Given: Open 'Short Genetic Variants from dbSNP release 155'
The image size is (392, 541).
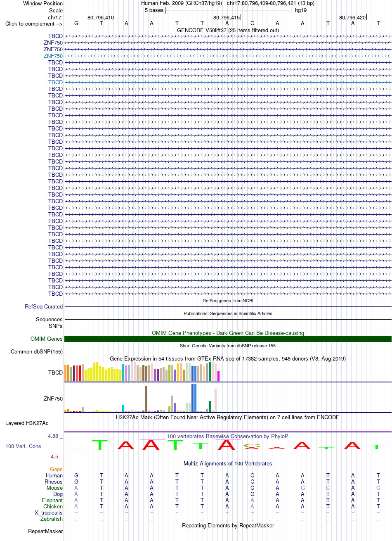Looking at the screenshot, I should pos(228,346).
